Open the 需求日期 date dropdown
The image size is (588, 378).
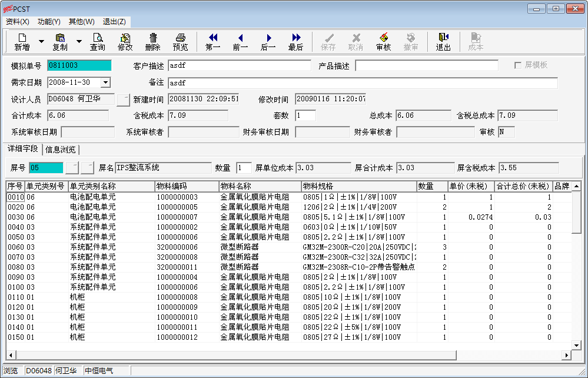coord(105,83)
